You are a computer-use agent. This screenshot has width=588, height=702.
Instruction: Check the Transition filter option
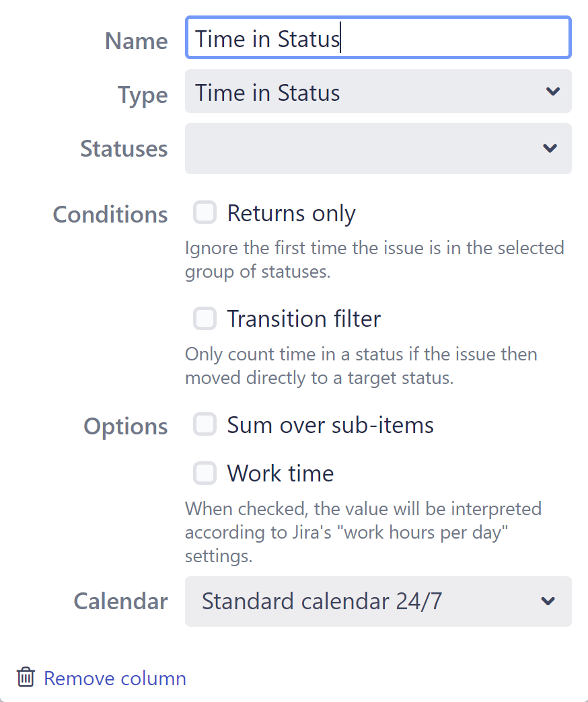(x=205, y=319)
